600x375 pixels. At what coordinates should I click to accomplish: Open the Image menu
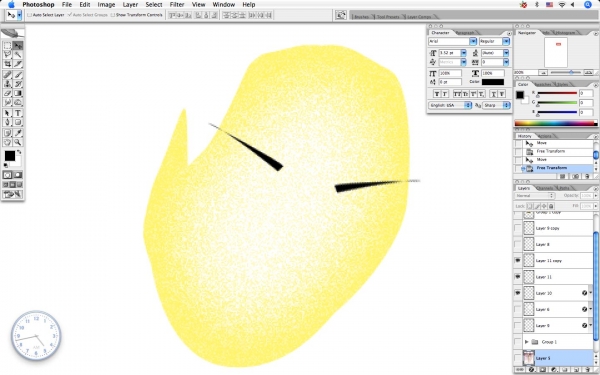(106, 5)
